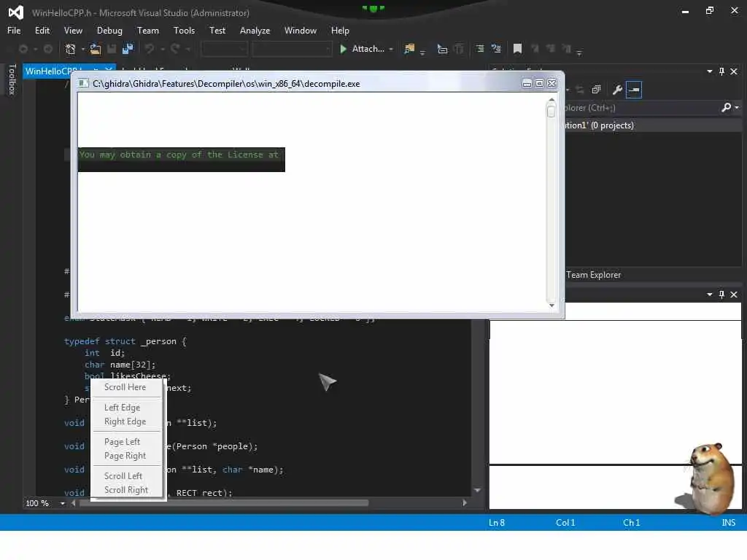The height and width of the screenshot is (560, 747).
Task: Click the Open File folder icon
Action: [96, 49]
